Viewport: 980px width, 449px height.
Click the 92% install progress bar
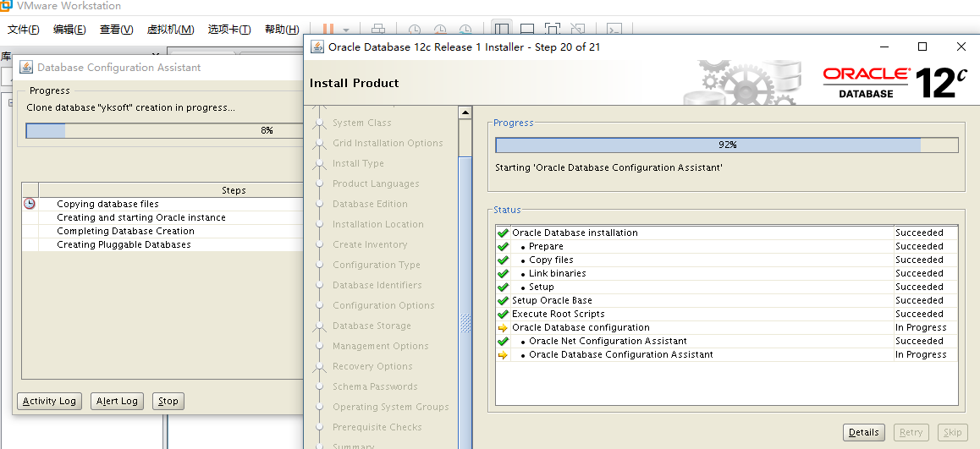[x=726, y=145]
